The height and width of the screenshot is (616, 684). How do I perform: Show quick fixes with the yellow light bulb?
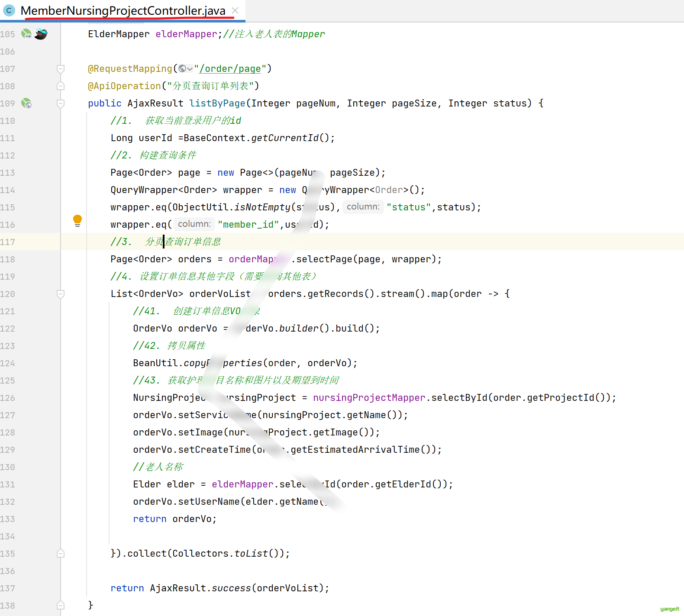(x=77, y=221)
